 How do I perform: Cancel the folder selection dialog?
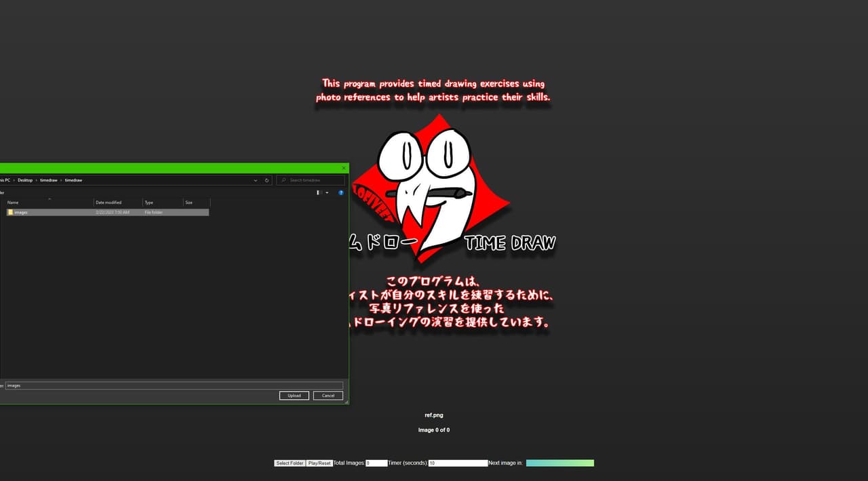328,396
